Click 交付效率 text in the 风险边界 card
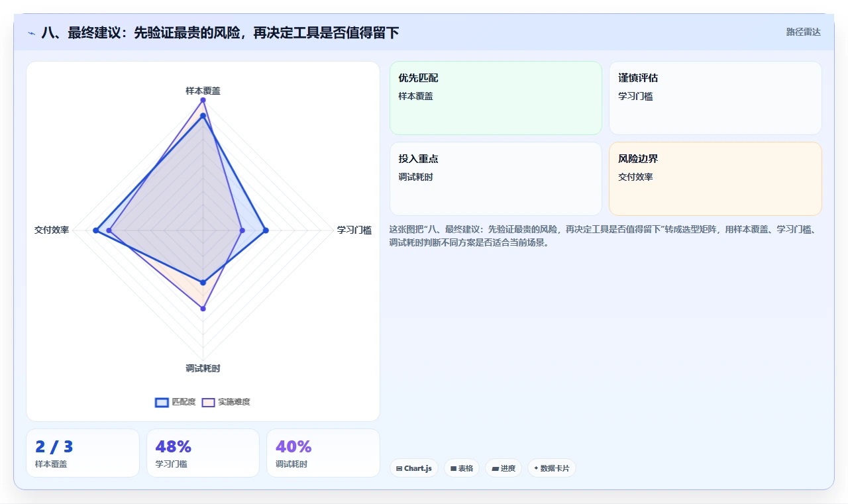 pyautogui.click(x=635, y=177)
